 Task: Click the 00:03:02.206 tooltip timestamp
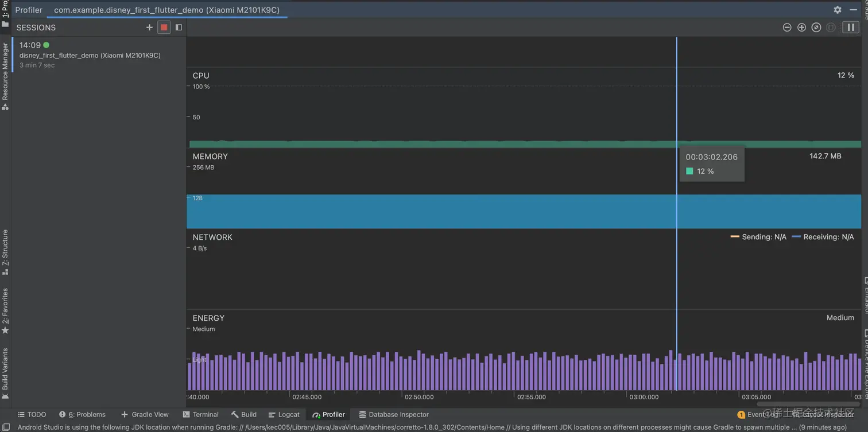(x=712, y=157)
